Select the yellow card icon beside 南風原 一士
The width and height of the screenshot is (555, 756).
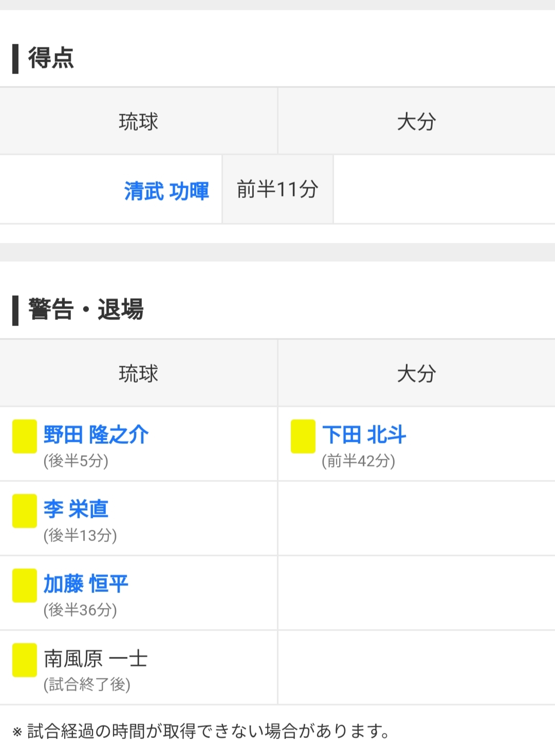pyautogui.click(x=24, y=660)
